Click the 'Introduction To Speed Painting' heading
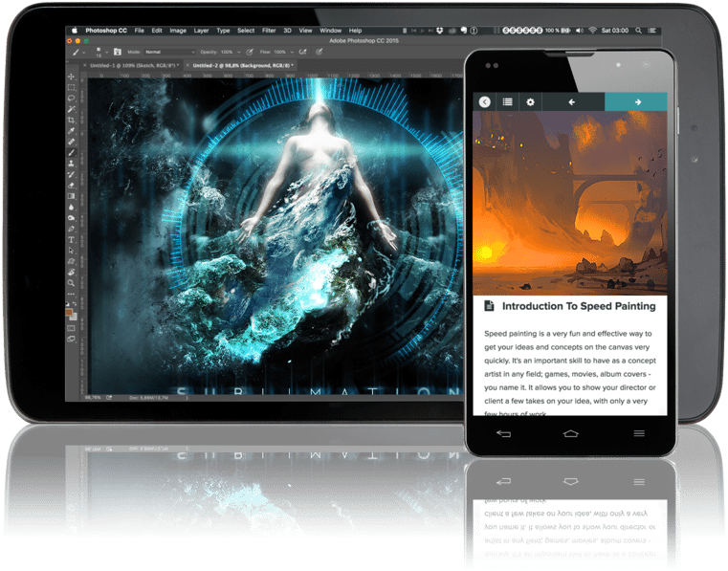The width and height of the screenshot is (728, 571). click(x=579, y=306)
